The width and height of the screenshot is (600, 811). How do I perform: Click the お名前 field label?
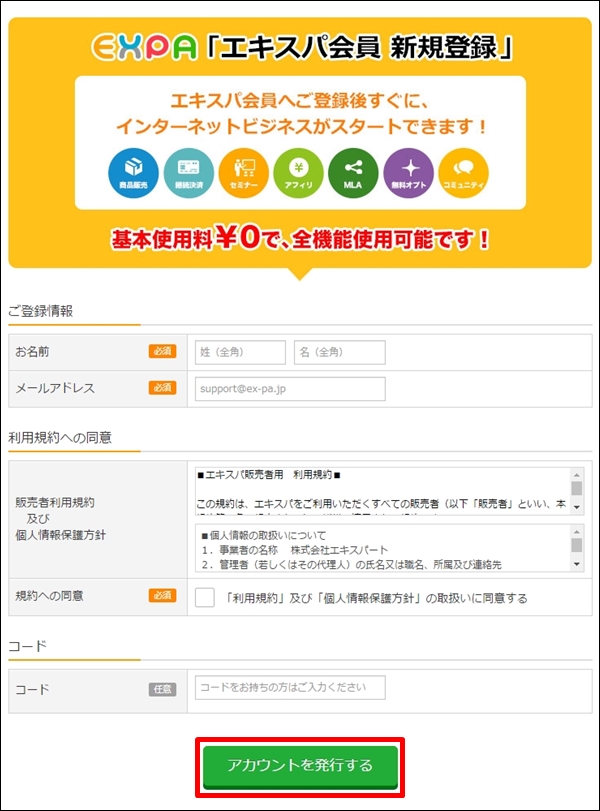pos(32,352)
